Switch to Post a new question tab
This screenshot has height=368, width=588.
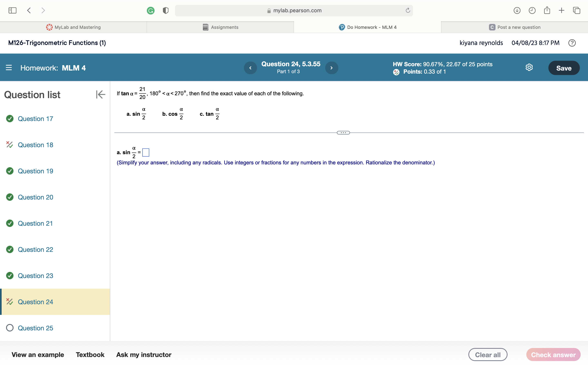click(x=515, y=27)
